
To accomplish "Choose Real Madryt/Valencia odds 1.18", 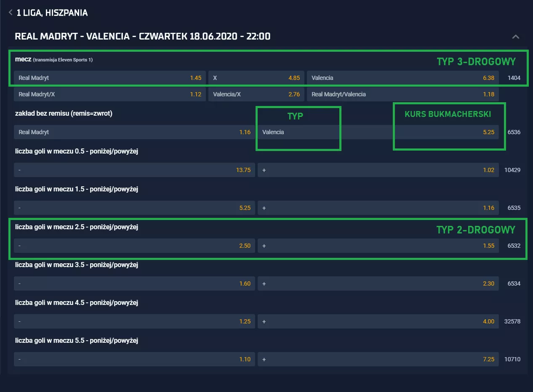I will pos(402,94).
